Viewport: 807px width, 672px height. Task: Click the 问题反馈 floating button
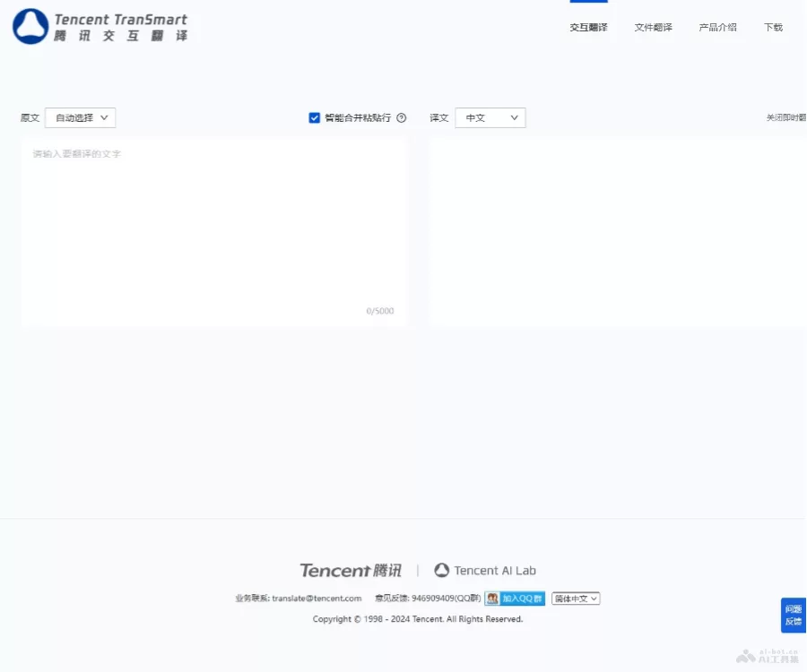pyautogui.click(x=794, y=615)
